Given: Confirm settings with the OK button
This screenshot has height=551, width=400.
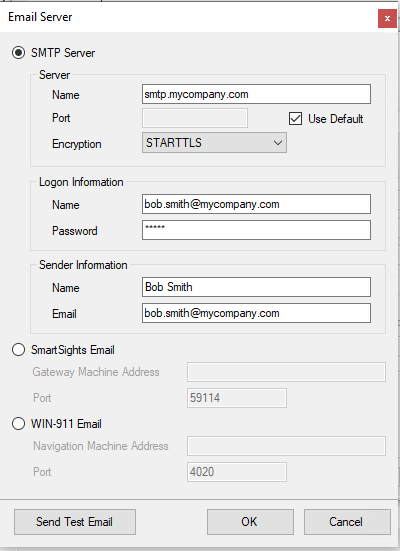Looking at the screenshot, I should click(x=250, y=522).
